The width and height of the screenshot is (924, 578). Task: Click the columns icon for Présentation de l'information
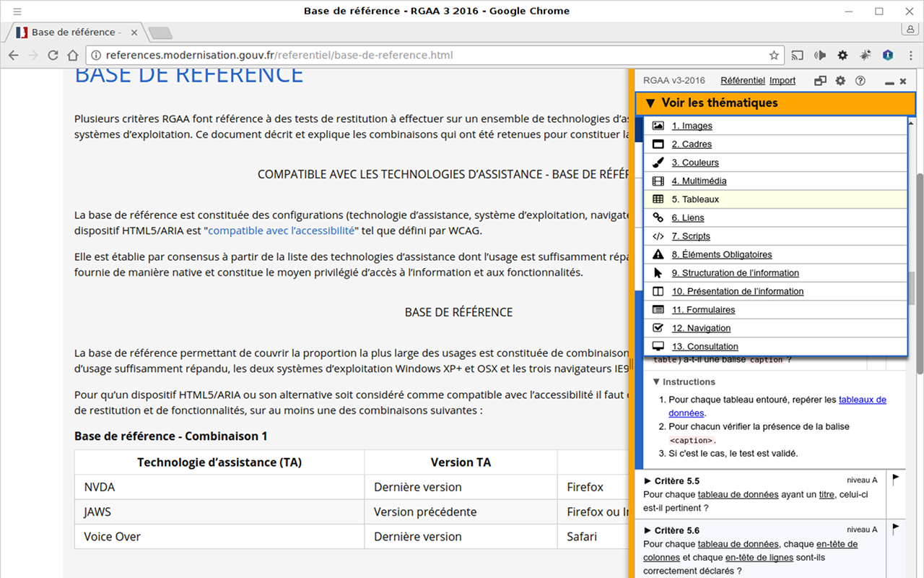click(658, 291)
